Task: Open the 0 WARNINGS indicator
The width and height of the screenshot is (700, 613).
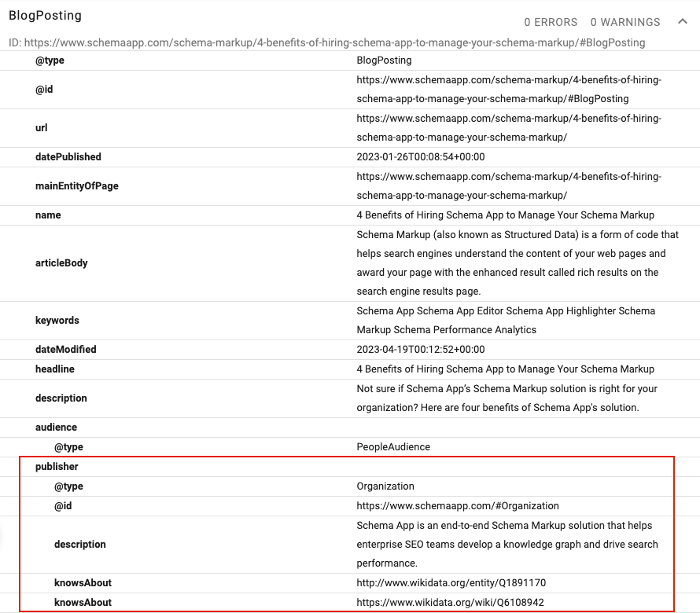Action: [624, 22]
